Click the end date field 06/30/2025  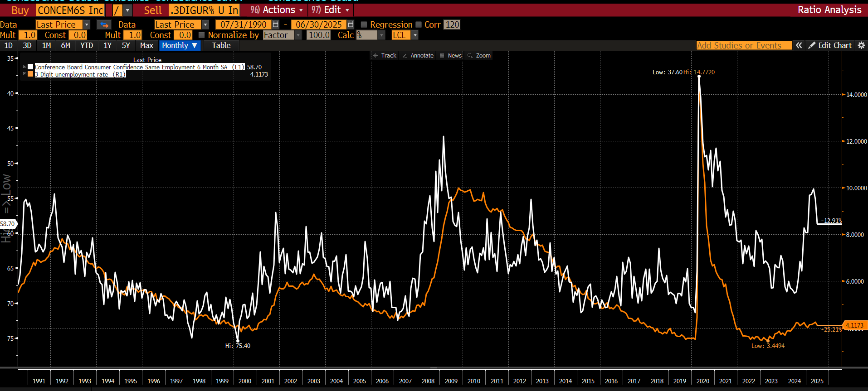(319, 24)
